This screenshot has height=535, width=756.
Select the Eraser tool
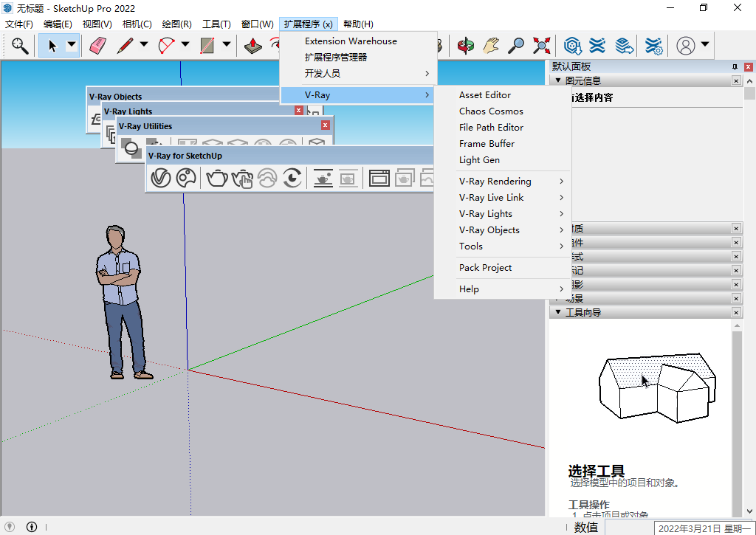coord(98,46)
